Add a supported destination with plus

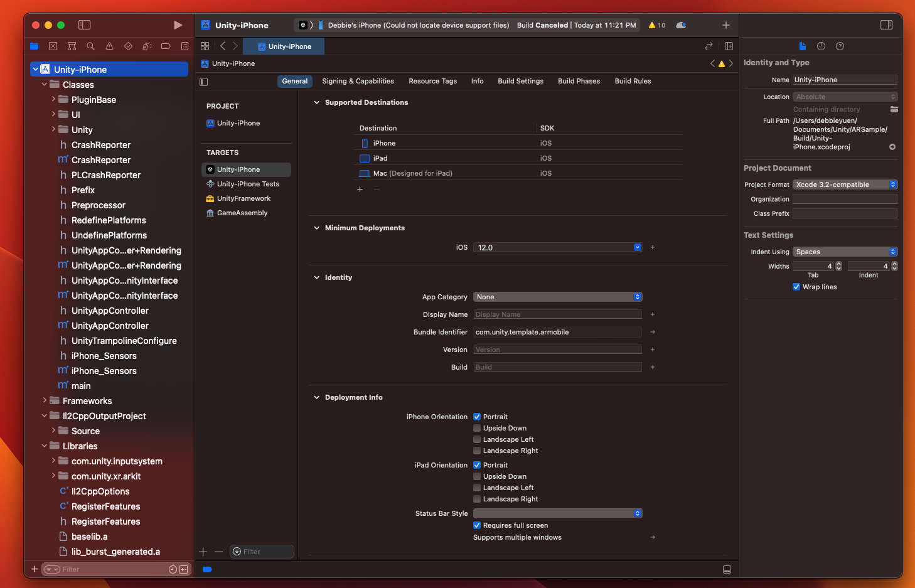pos(360,190)
